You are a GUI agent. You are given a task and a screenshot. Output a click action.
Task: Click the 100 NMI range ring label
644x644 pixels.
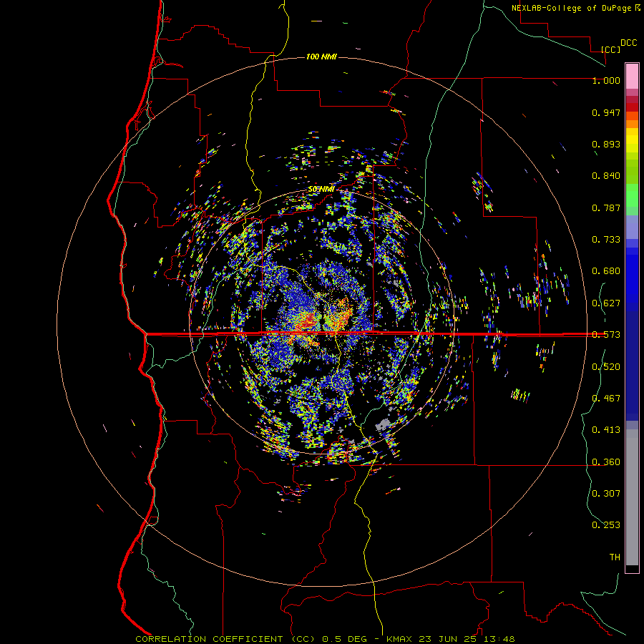(x=321, y=57)
